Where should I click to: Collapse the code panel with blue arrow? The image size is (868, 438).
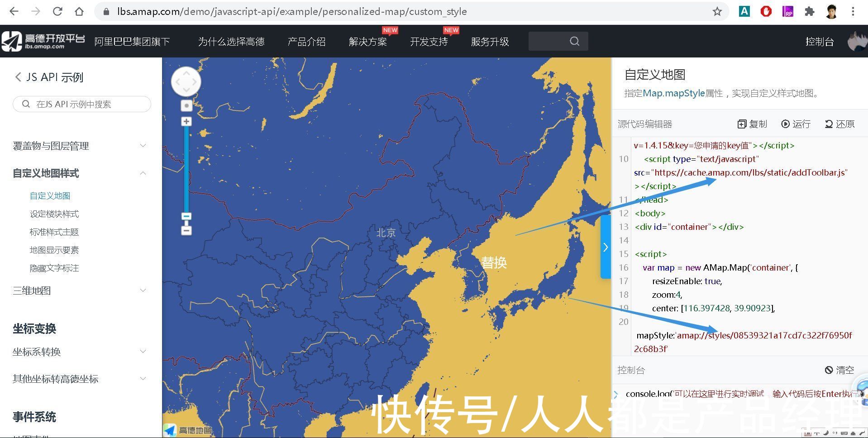click(x=606, y=247)
